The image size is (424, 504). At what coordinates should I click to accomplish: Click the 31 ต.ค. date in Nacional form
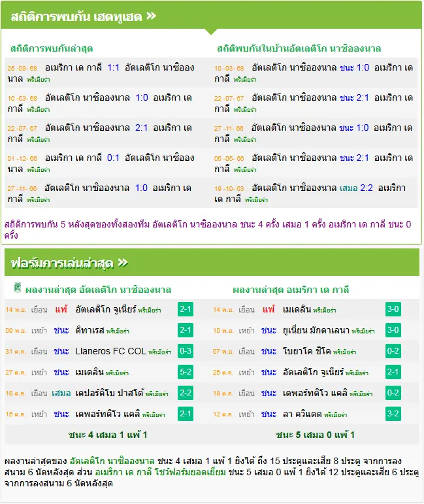pyautogui.click(x=16, y=352)
